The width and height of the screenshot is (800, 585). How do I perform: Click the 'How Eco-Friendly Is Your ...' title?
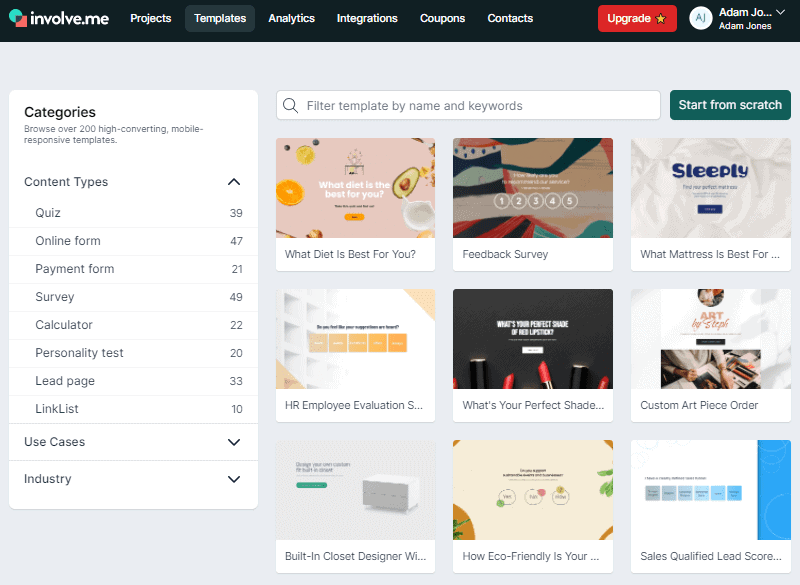[x=531, y=556]
